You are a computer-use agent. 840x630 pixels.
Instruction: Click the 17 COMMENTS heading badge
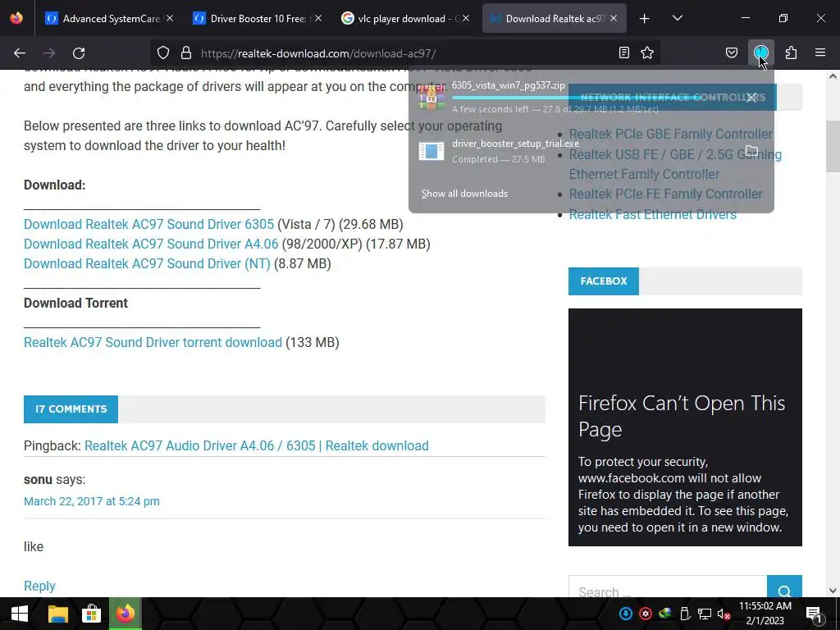coord(71,409)
